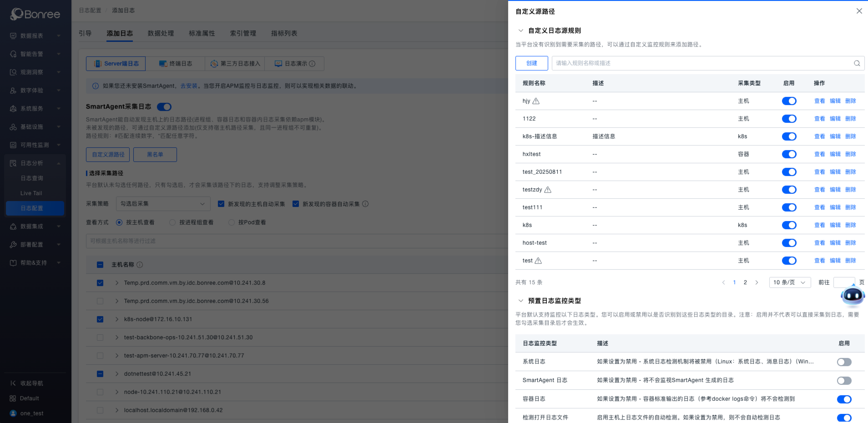Click the Bonree logo

(35, 14)
